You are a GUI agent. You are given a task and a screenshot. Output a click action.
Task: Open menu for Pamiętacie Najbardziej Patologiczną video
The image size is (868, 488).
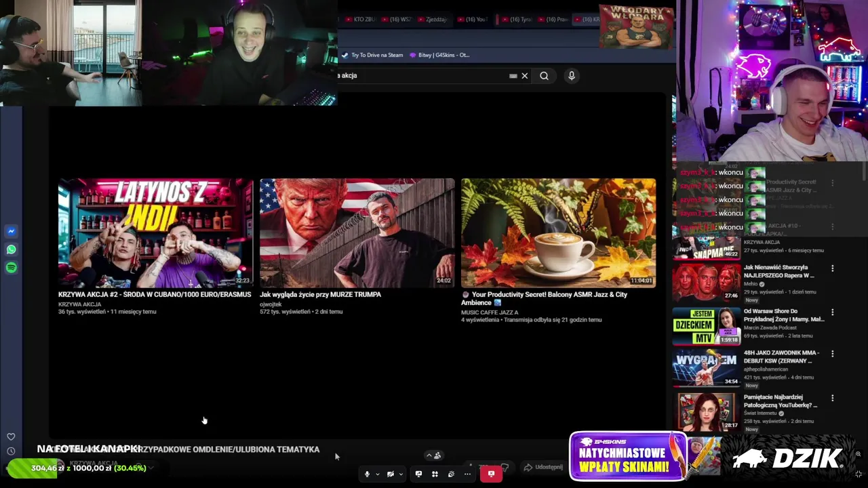(x=832, y=398)
